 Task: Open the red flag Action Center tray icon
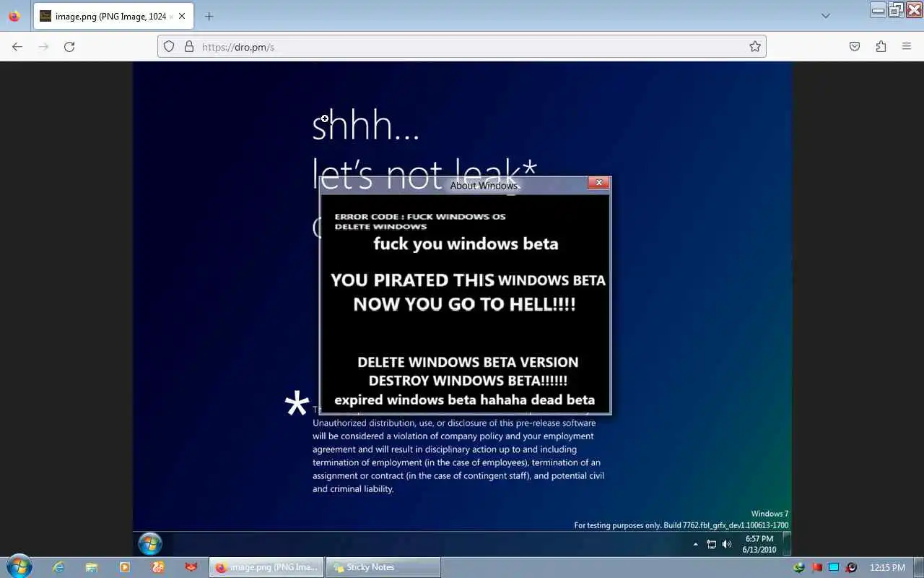[x=817, y=567]
